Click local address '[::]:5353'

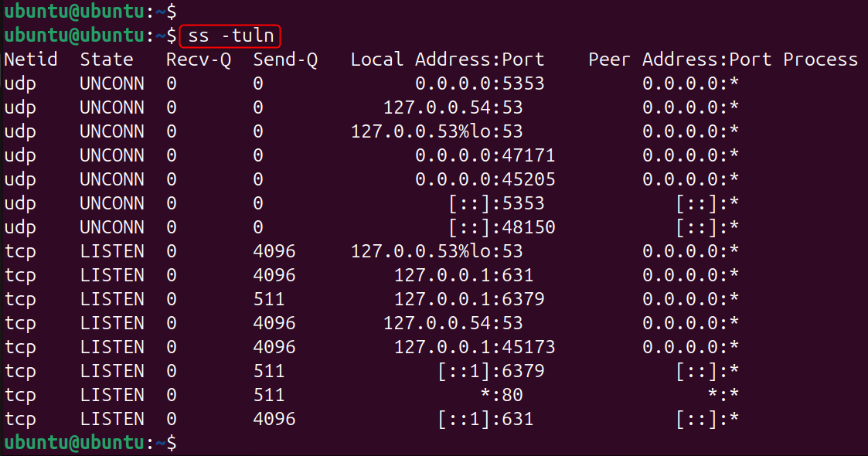coord(496,203)
